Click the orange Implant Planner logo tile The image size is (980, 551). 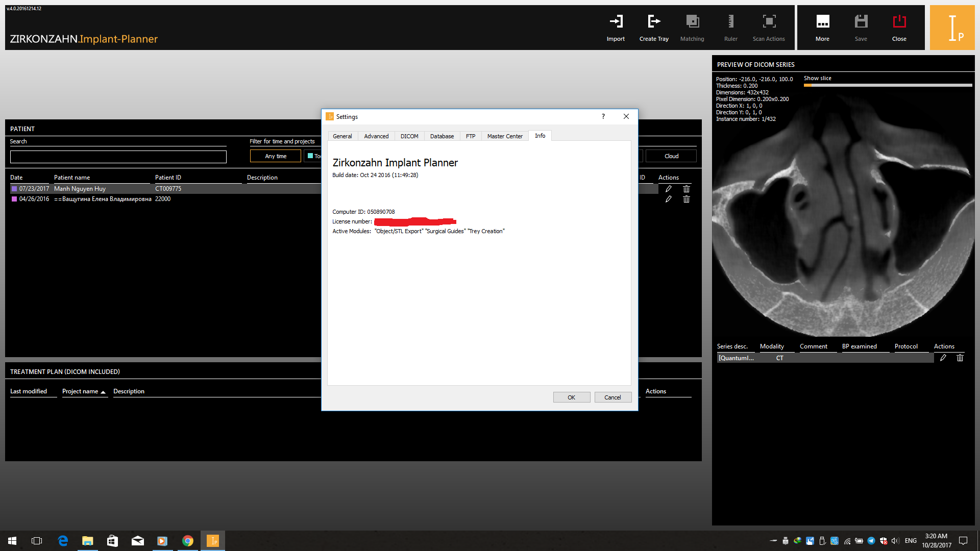tap(952, 28)
